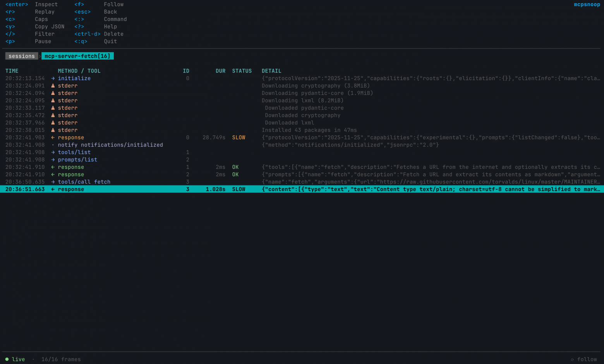The image size is (604, 364).
Task: Click the </> Filter shortcut hint
Action: click(x=30, y=34)
